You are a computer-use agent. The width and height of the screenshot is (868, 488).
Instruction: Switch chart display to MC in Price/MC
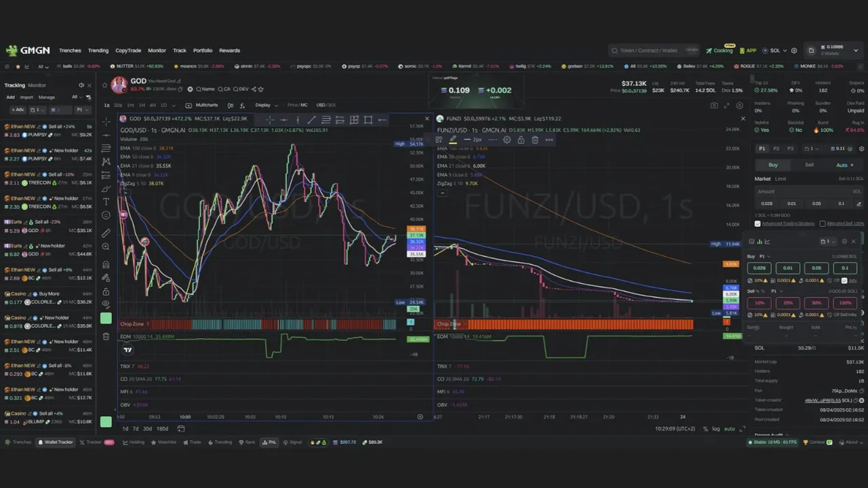pyautogui.click(x=304, y=105)
